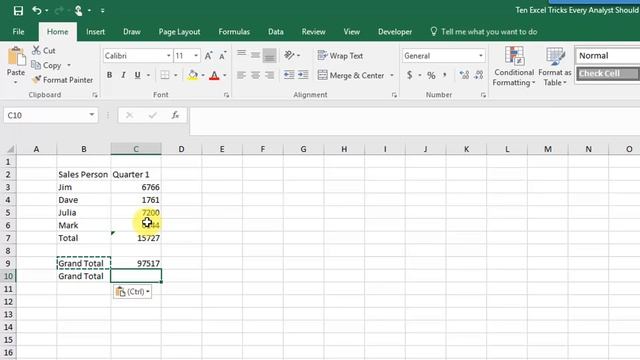Open Conditional Formatting menu
Viewport: 640px width, 360px height.
click(514, 66)
